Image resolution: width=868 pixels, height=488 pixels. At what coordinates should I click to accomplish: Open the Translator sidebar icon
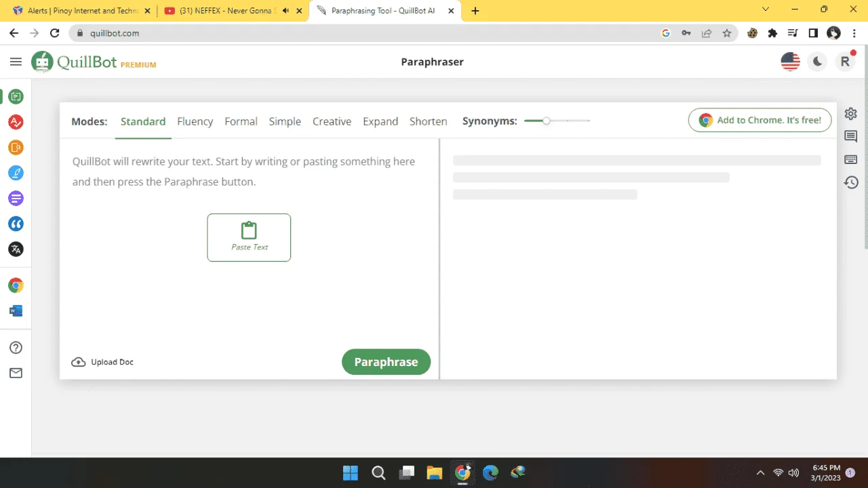pos(16,249)
